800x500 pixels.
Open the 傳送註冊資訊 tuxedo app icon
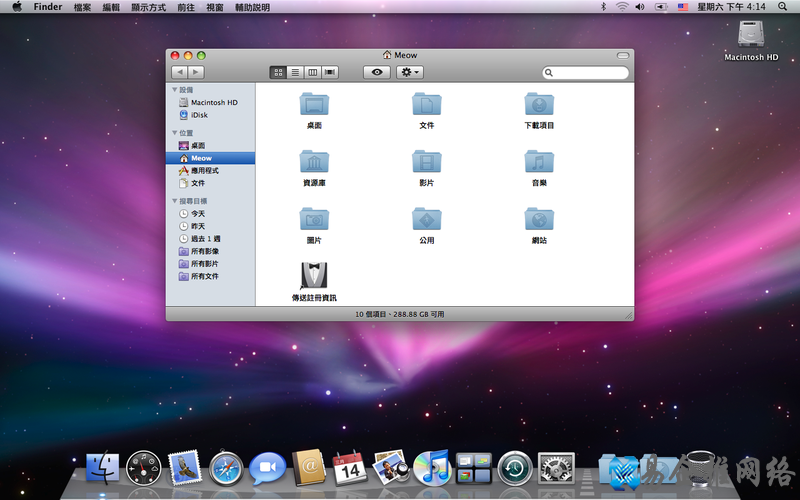(314, 275)
